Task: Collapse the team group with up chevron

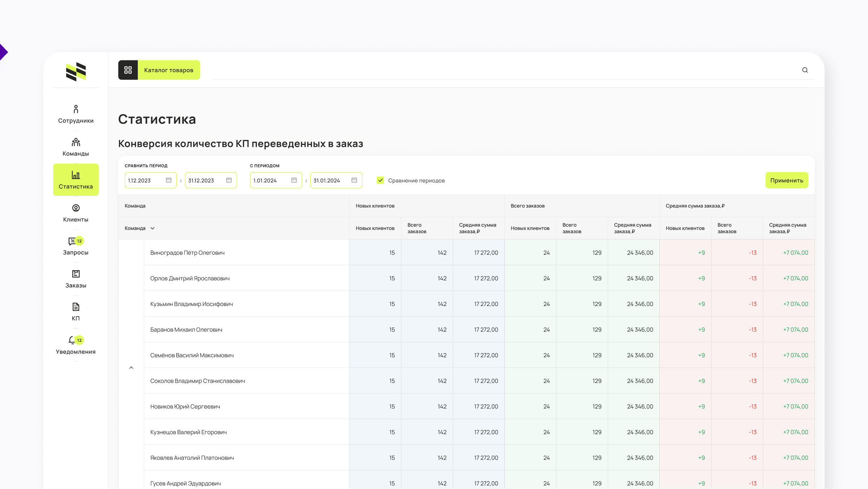Action: click(131, 368)
